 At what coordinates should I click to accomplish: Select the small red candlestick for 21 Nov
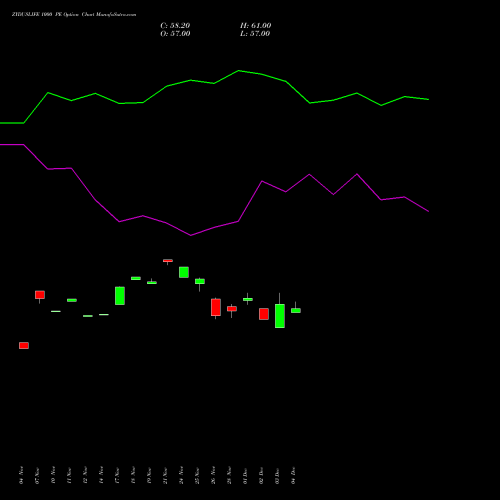tap(168, 261)
